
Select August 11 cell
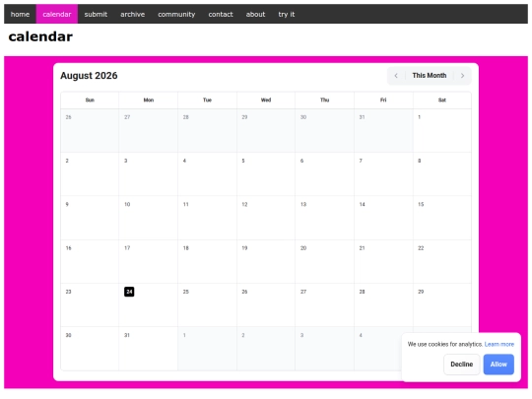pyautogui.click(x=207, y=218)
